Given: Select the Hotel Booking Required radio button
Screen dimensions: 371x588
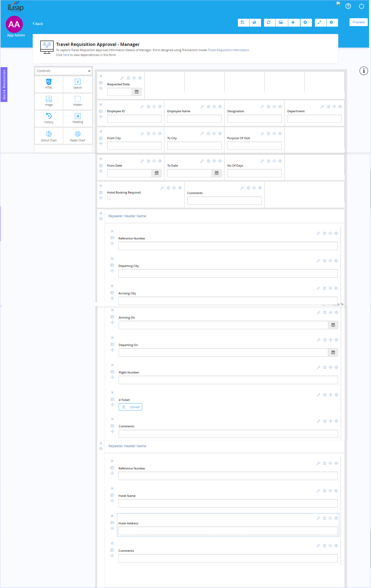Looking at the screenshot, I should click(x=109, y=198).
